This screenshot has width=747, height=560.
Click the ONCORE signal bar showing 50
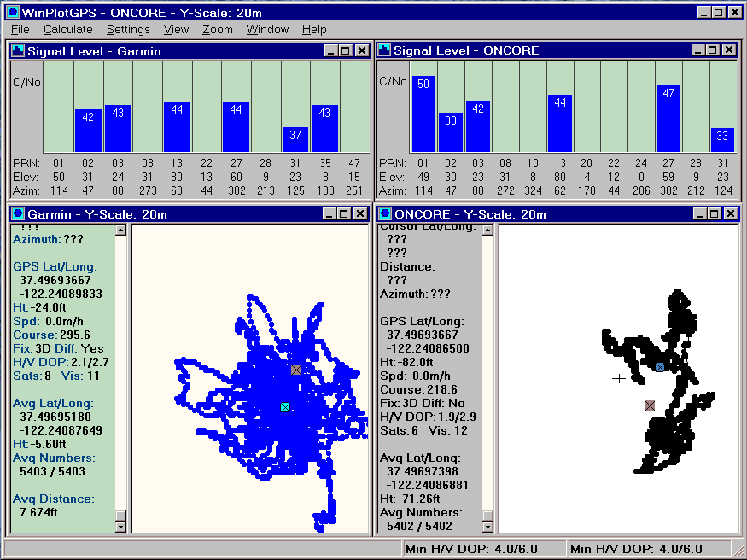coord(423,114)
